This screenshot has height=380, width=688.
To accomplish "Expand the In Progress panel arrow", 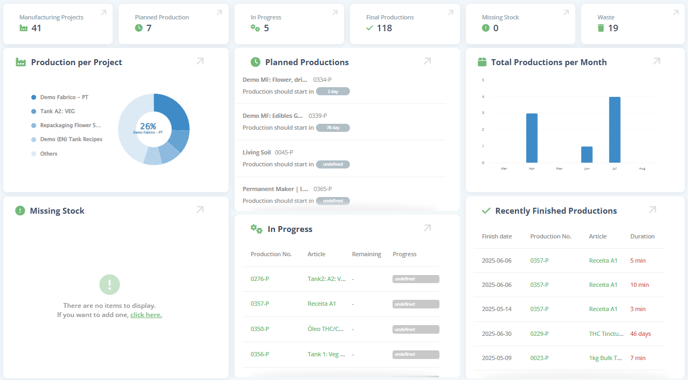I will [x=427, y=228].
